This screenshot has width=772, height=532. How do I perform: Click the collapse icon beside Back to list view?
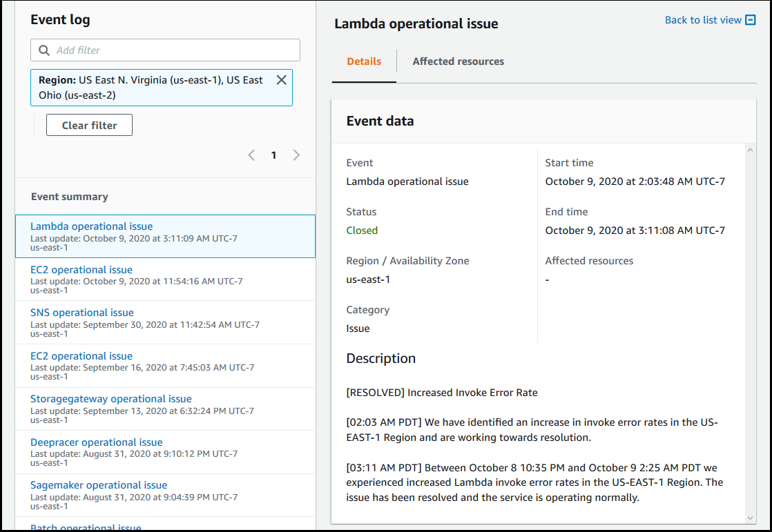point(751,19)
